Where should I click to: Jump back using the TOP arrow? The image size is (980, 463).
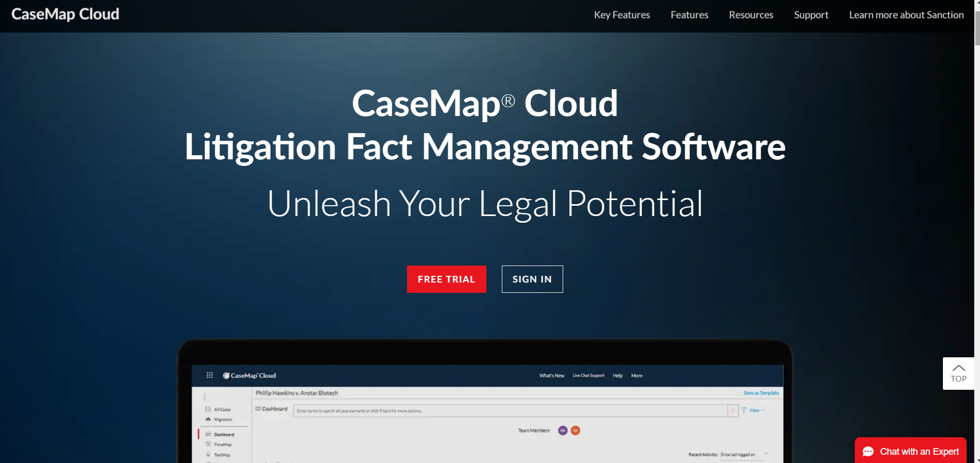pos(958,373)
